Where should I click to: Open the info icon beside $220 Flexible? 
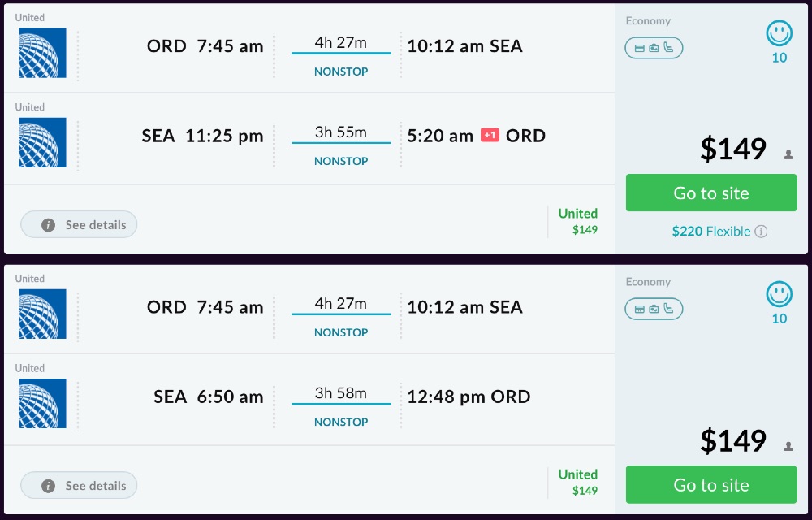point(761,232)
